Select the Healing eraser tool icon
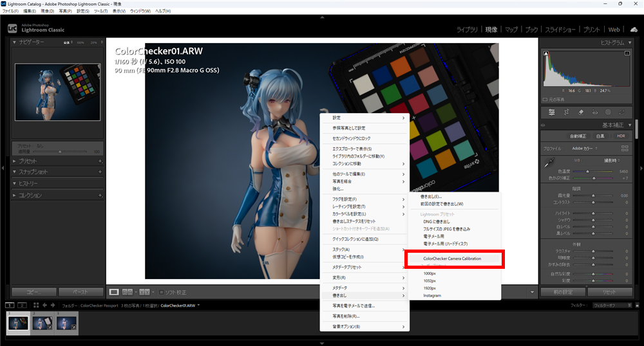644x346 pixels. pos(581,113)
